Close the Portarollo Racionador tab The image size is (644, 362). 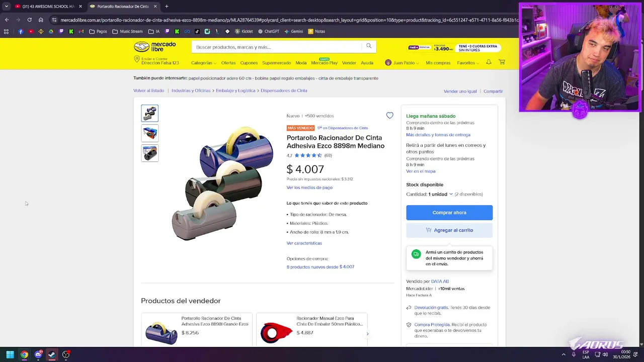[155, 7]
